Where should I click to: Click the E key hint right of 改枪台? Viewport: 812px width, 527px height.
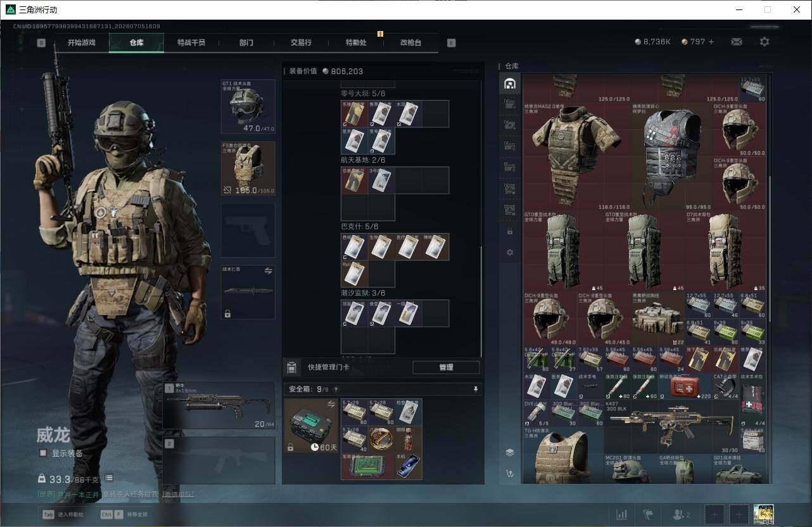click(451, 43)
